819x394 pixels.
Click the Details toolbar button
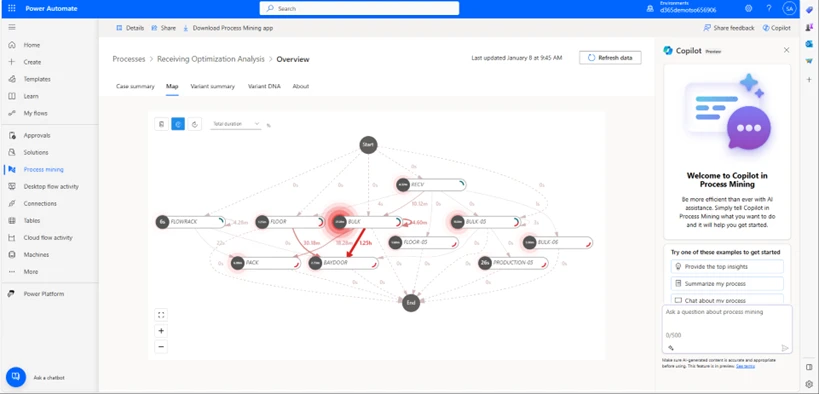(130, 28)
